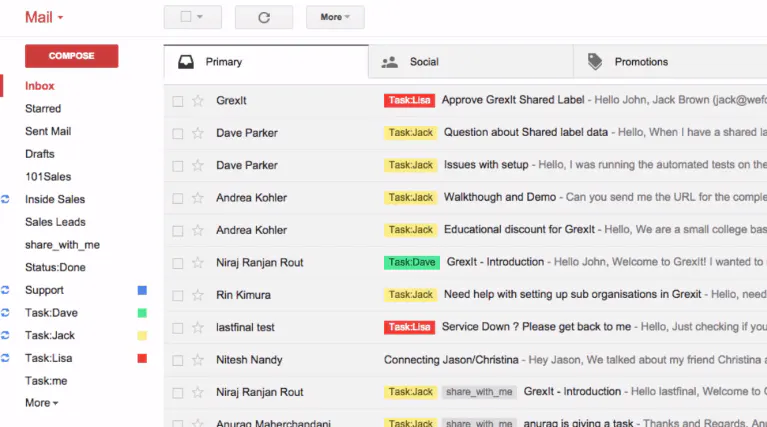Open the Sent Mail folder
Screen dimensions: 767x427
click(x=48, y=131)
